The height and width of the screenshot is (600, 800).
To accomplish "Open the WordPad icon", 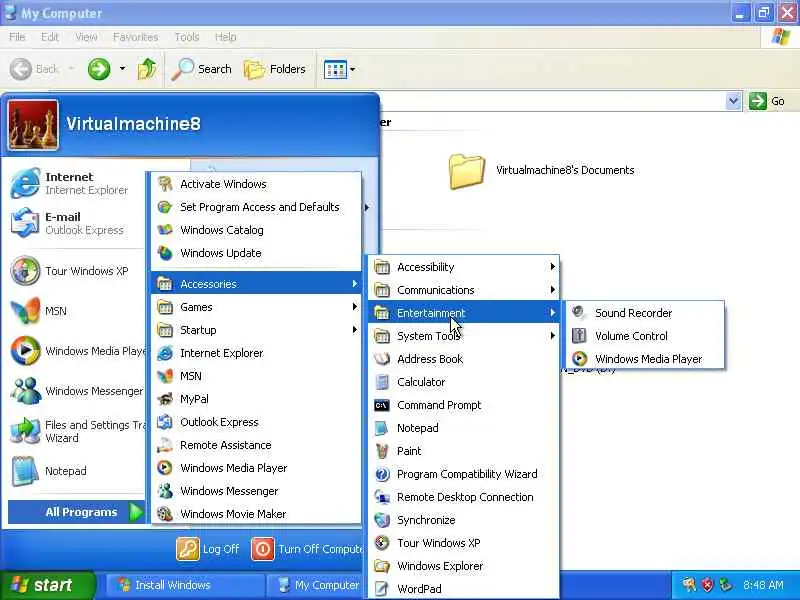I will (382, 589).
